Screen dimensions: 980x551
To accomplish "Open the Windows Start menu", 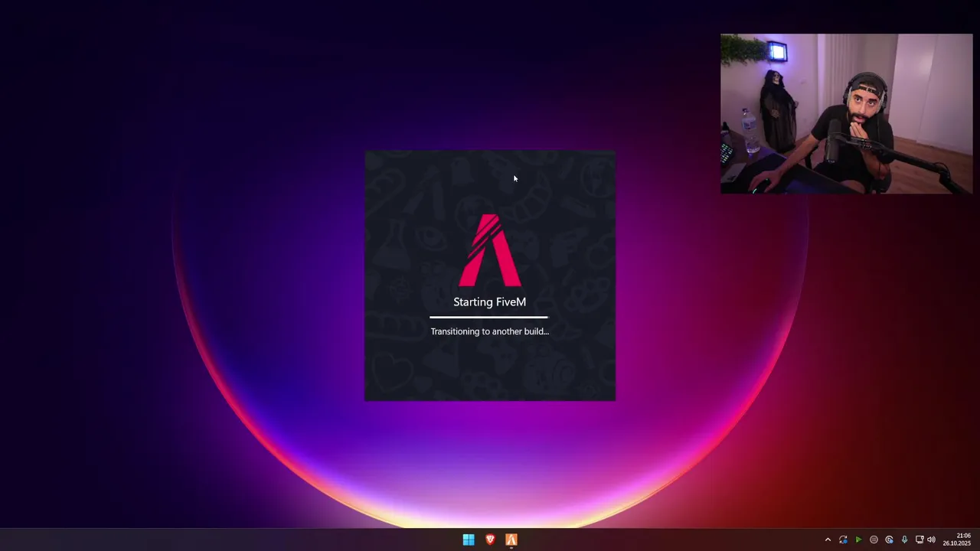I will coord(469,540).
